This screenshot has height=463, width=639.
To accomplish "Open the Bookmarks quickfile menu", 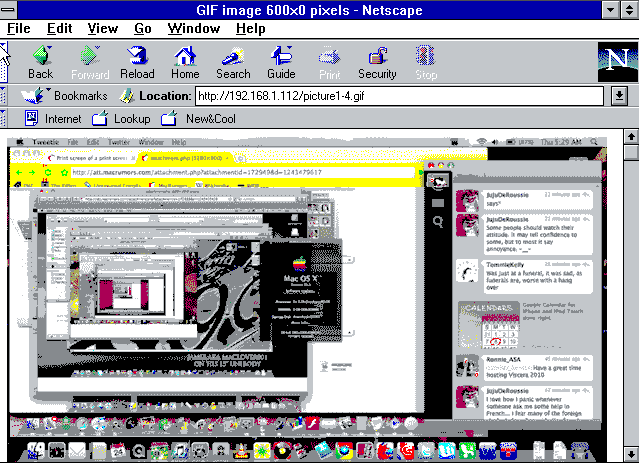I will click(x=64, y=96).
